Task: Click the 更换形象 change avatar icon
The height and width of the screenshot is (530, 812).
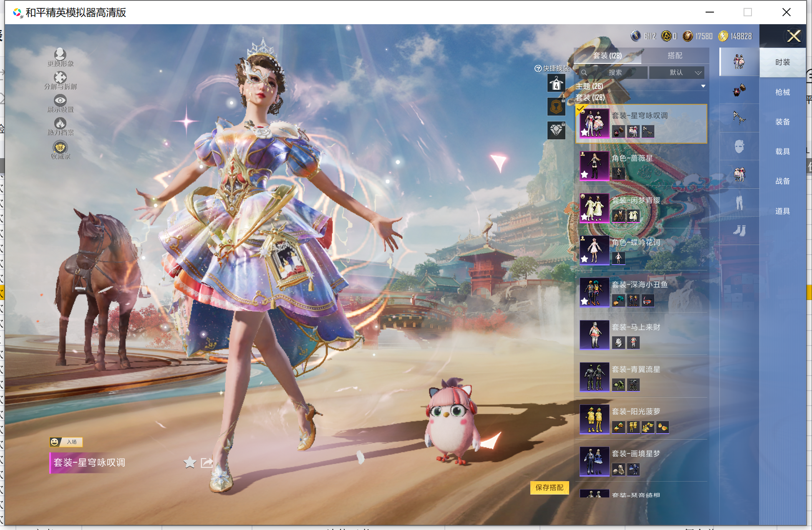Action: (60, 54)
